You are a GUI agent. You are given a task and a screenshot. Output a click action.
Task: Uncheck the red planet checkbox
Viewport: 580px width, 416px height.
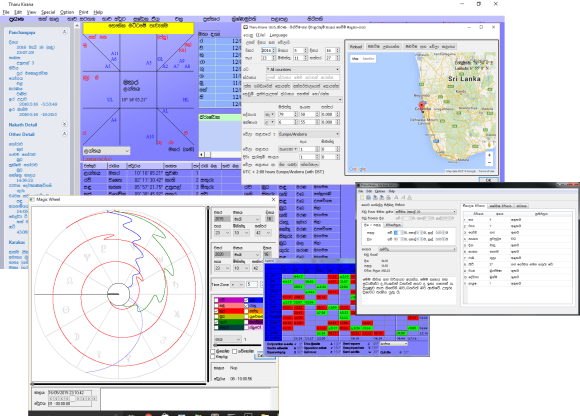217,311
